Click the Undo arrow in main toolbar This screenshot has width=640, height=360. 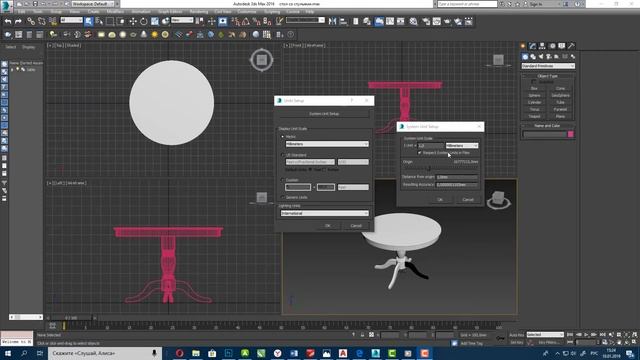pos(8,21)
